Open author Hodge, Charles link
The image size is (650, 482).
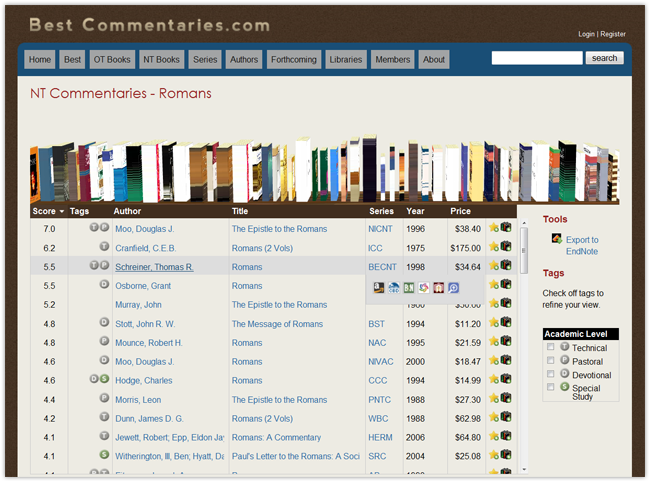pyautogui.click(x=143, y=380)
